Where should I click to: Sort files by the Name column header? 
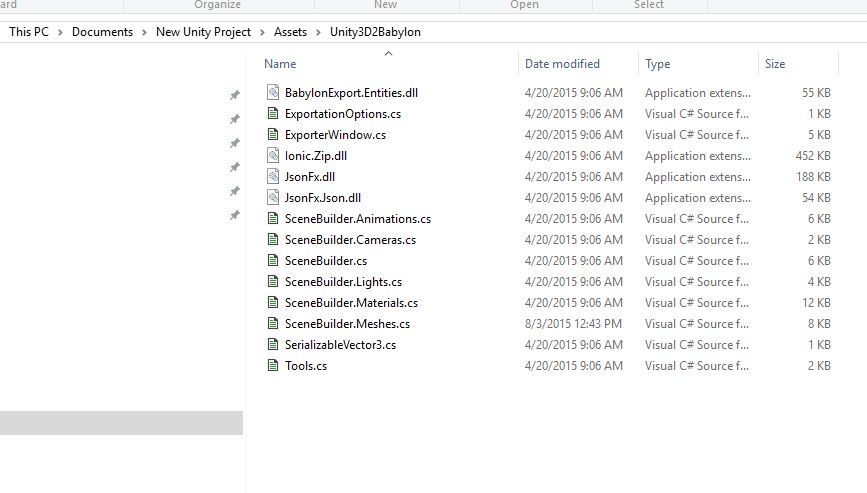point(280,64)
